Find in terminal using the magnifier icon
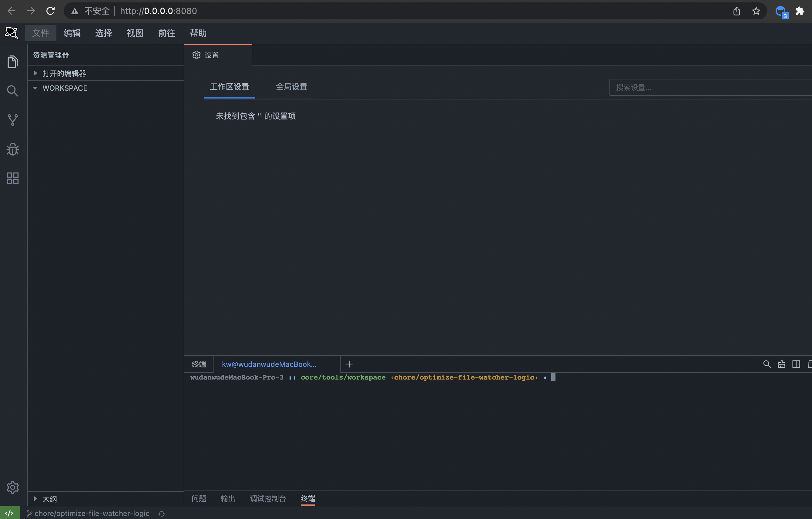 (x=767, y=364)
